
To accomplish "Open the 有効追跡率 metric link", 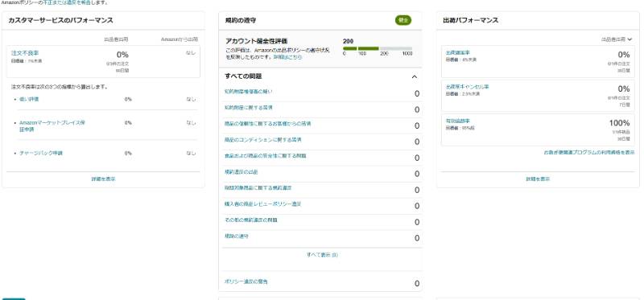I will tap(458, 121).
